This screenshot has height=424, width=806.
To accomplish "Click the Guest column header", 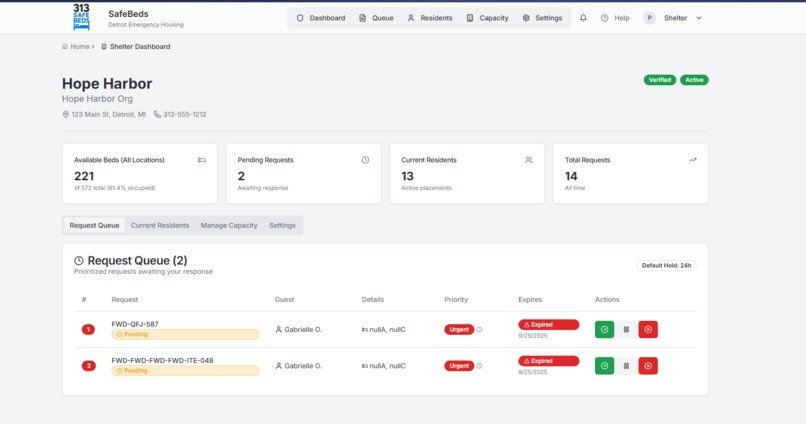I will point(284,299).
